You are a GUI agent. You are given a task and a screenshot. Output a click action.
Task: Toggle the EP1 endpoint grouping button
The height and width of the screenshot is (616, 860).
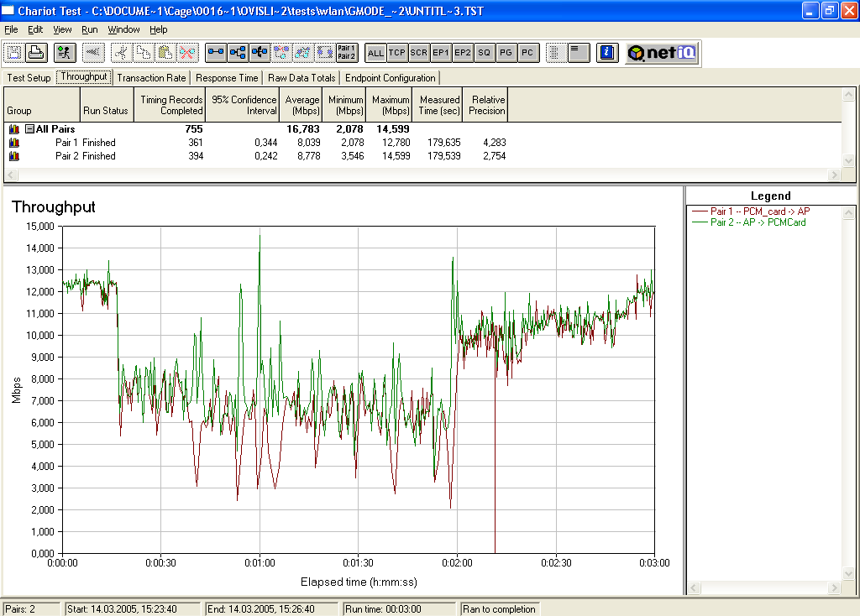[441, 53]
